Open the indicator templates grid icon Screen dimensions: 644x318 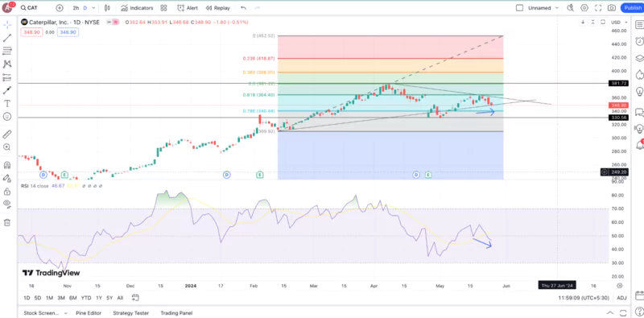click(163, 8)
